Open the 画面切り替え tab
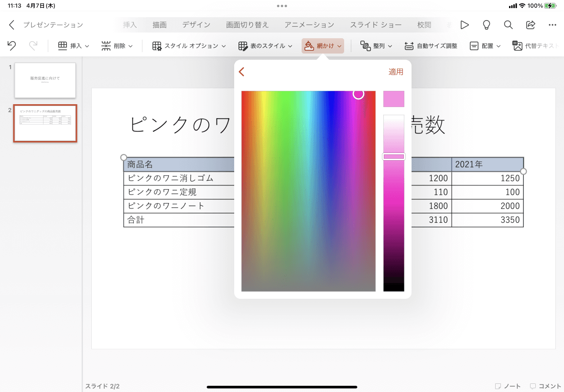Viewport: 564px width, 392px height. (247, 25)
